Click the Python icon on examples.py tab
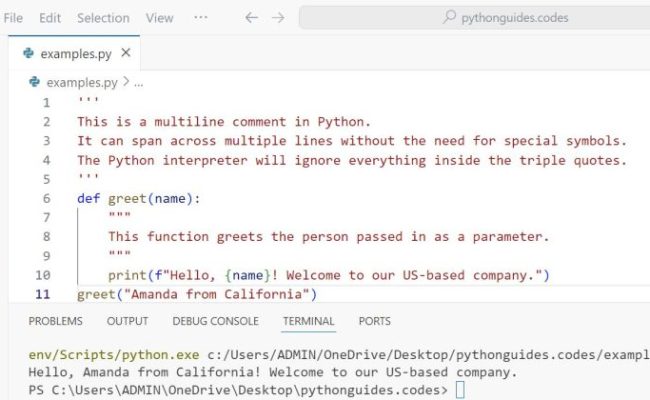650x400 pixels. click(28, 53)
